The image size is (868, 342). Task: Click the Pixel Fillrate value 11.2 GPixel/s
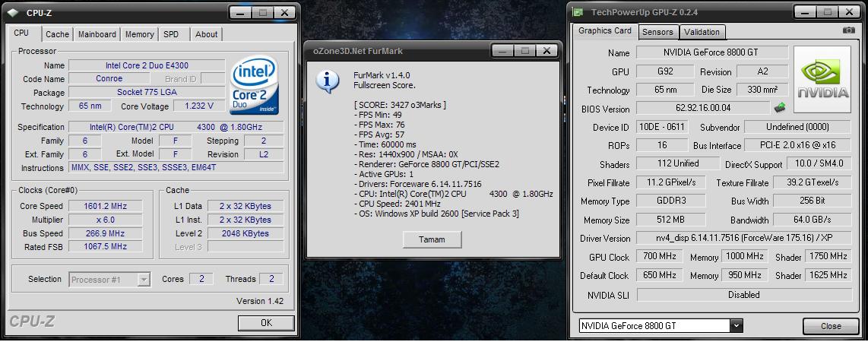pyautogui.click(x=671, y=182)
